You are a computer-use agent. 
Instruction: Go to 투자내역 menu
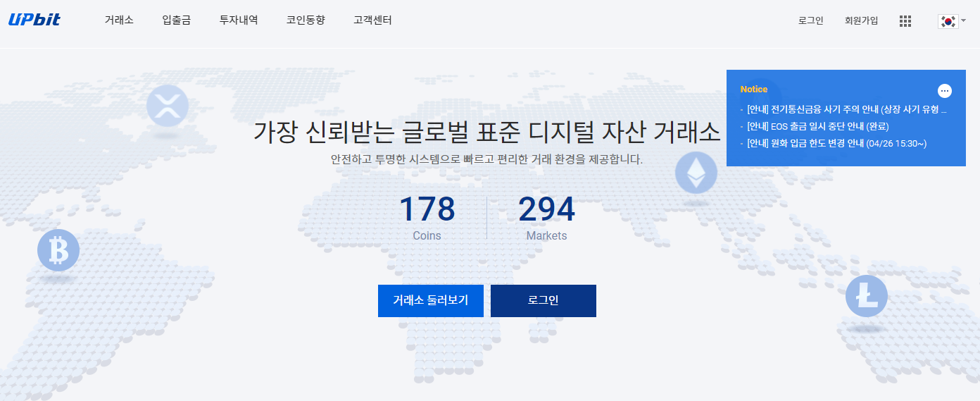click(x=239, y=20)
